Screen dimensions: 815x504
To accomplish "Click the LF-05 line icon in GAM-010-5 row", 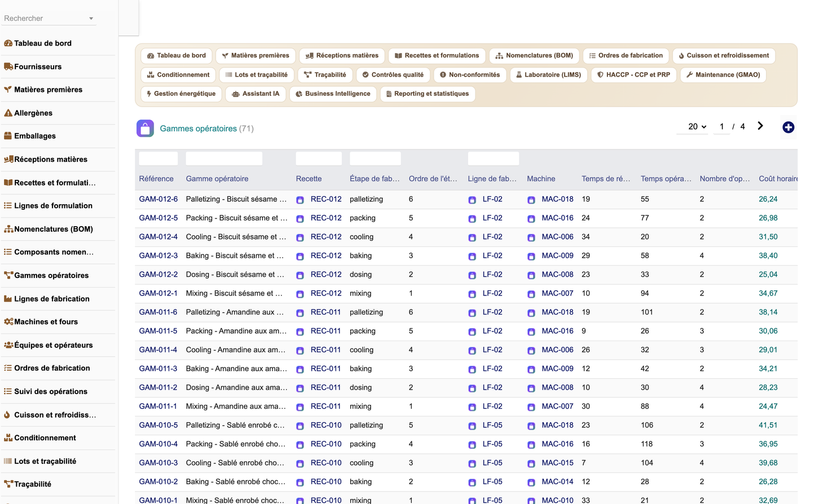I will click(x=472, y=426).
